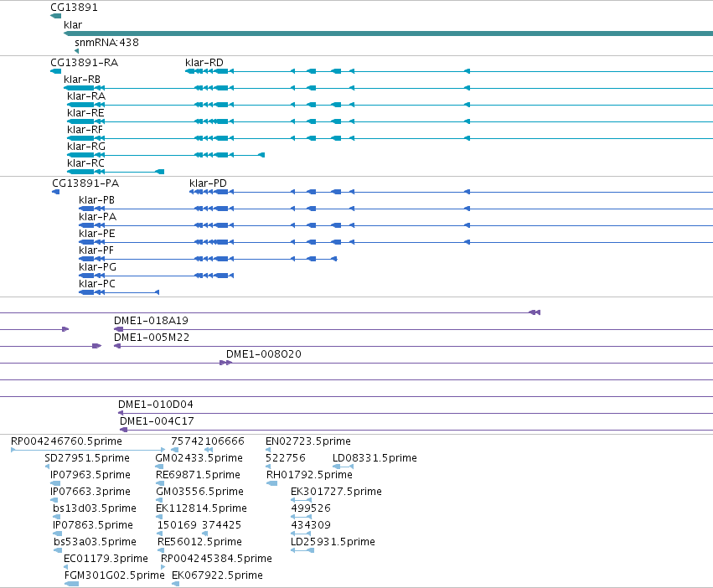Click the long klar gene bar
This screenshot has height=588, width=713.
[x=388, y=34]
